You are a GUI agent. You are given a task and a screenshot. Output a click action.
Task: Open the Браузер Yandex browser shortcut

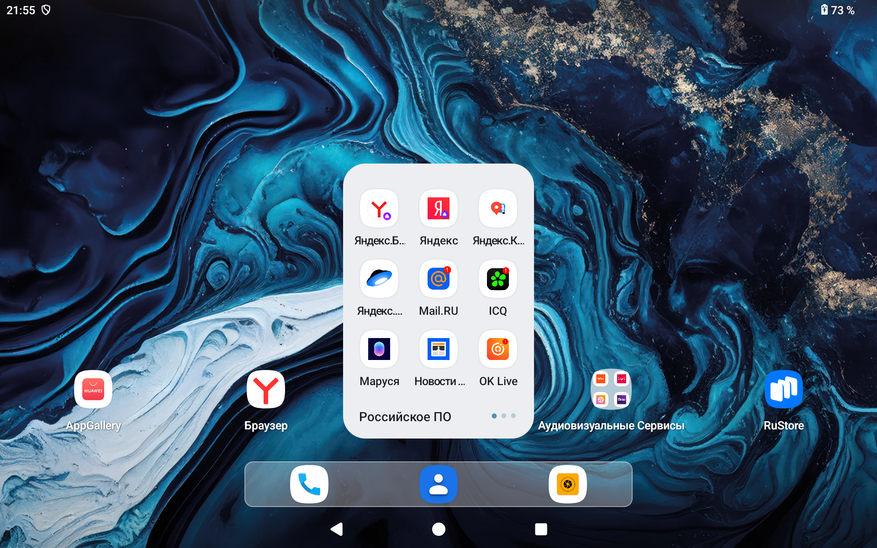pyautogui.click(x=266, y=390)
